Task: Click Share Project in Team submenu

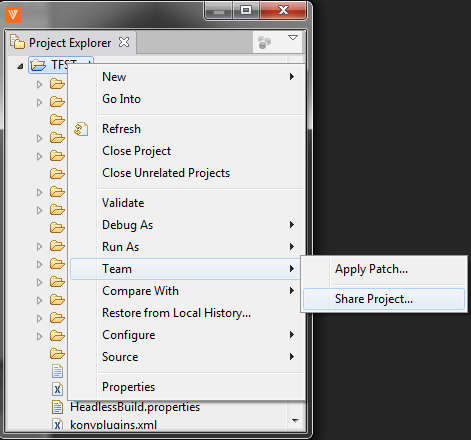Action: tap(384, 299)
